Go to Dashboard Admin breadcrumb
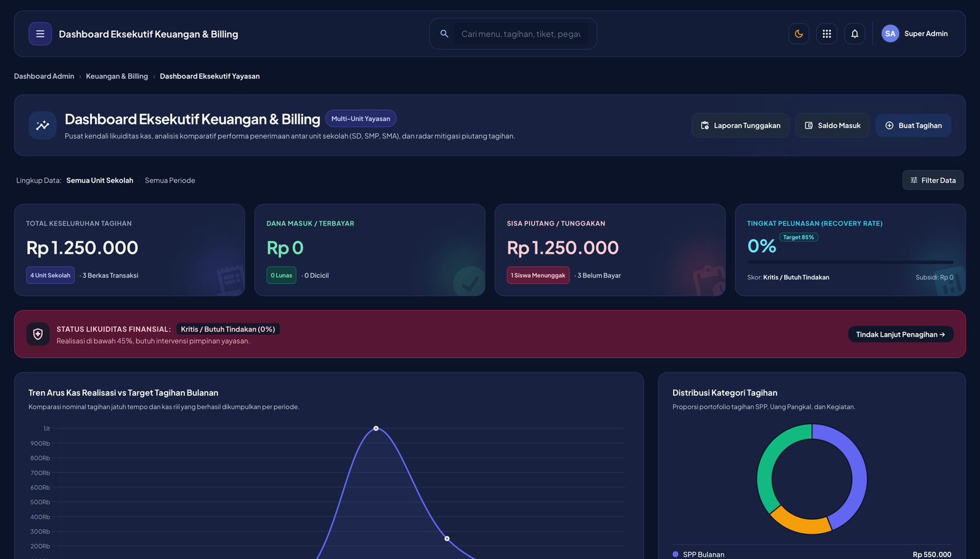This screenshot has height=559, width=980. [x=44, y=76]
